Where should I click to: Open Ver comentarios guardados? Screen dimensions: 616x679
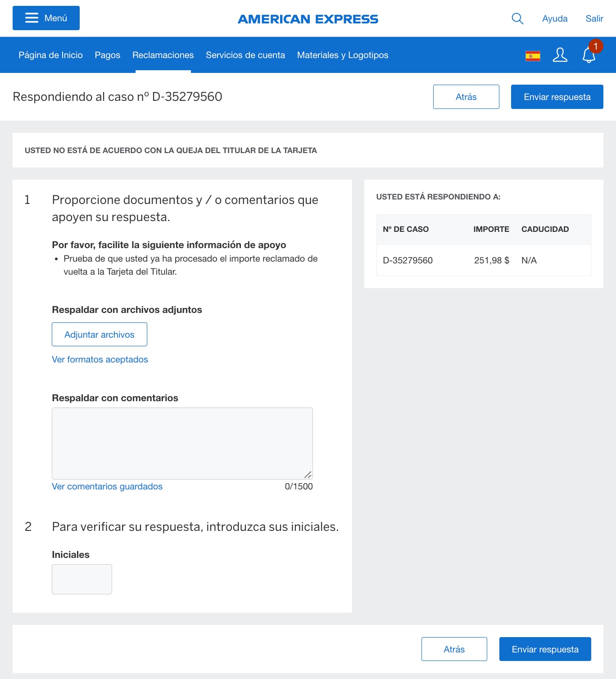pos(107,486)
